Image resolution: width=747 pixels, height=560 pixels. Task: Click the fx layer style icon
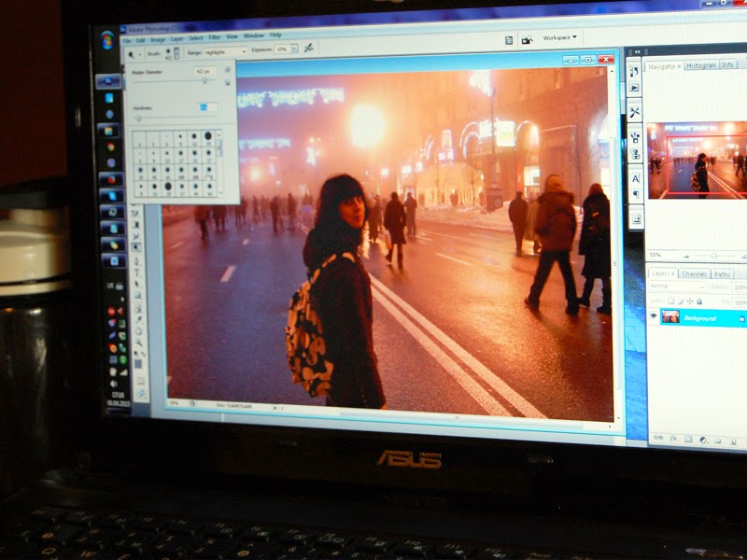pos(672,438)
